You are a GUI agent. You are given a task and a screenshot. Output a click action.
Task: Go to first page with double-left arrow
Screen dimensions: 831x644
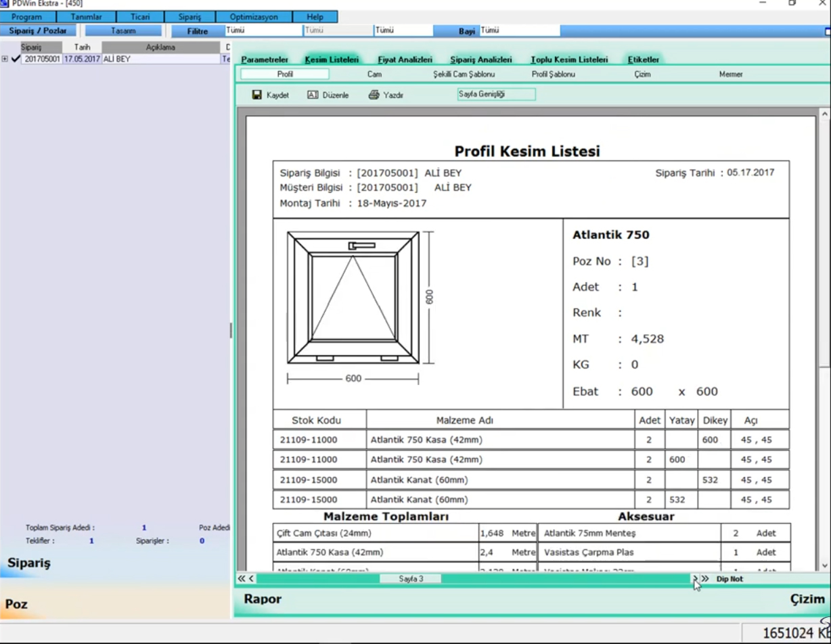point(242,578)
